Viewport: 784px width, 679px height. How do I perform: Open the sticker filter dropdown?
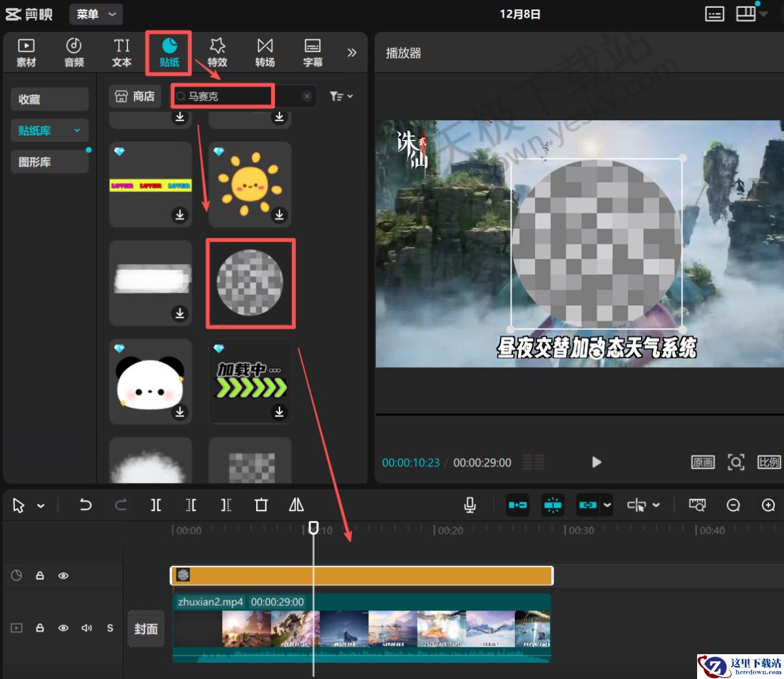coord(341,96)
